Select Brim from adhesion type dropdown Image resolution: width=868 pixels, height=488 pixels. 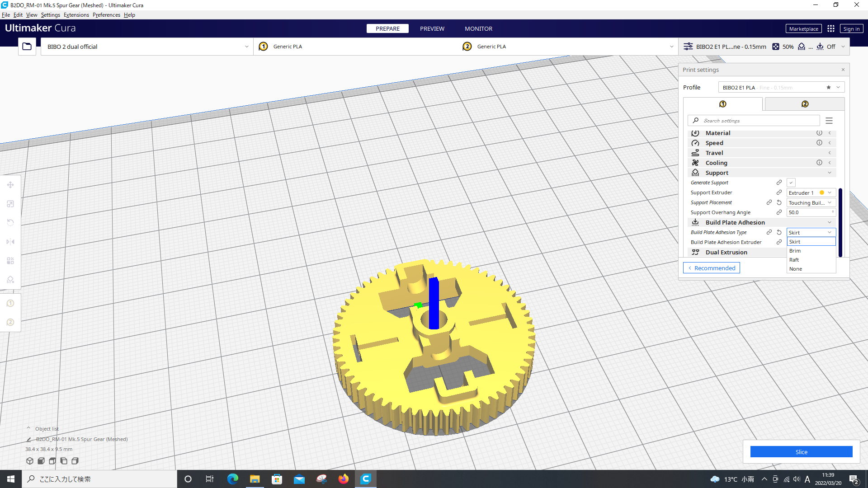point(808,250)
